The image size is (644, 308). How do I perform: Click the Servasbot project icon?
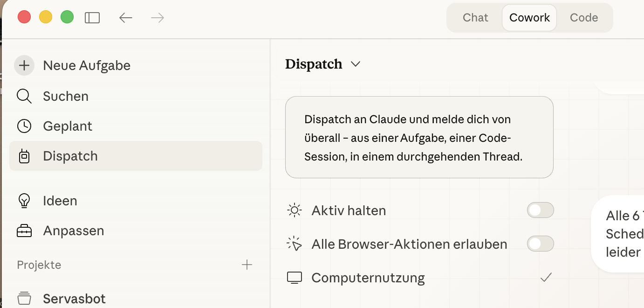pyautogui.click(x=24, y=298)
